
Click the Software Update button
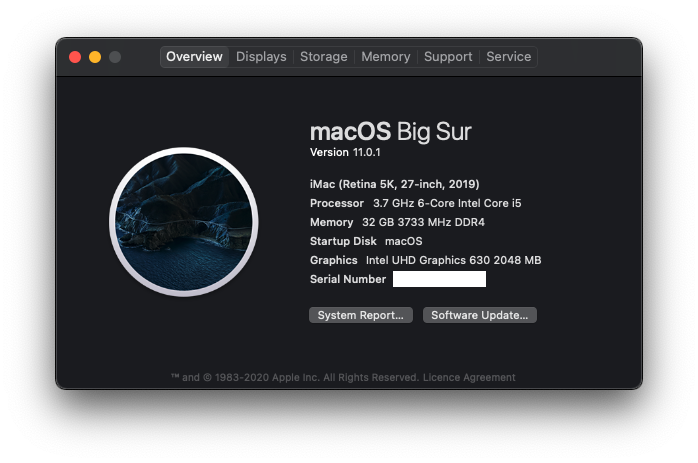click(x=479, y=315)
